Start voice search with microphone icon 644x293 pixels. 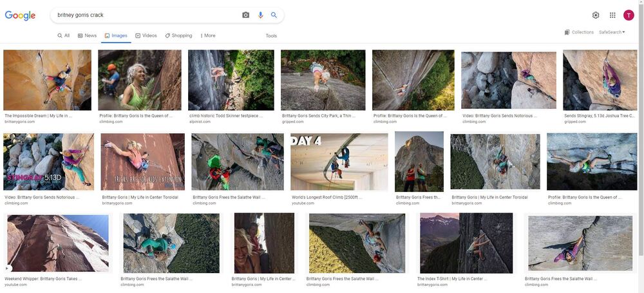click(260, 15)
